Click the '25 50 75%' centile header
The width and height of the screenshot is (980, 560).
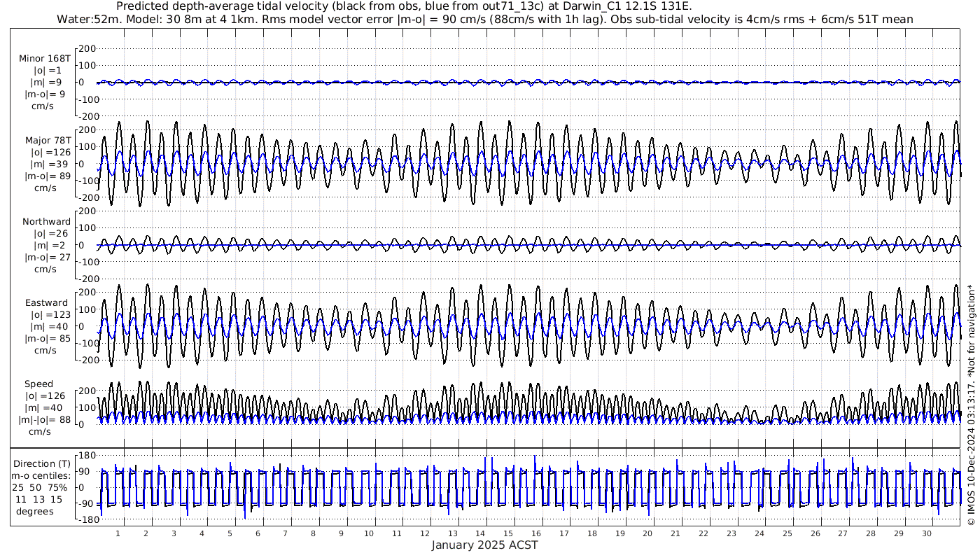39,487
